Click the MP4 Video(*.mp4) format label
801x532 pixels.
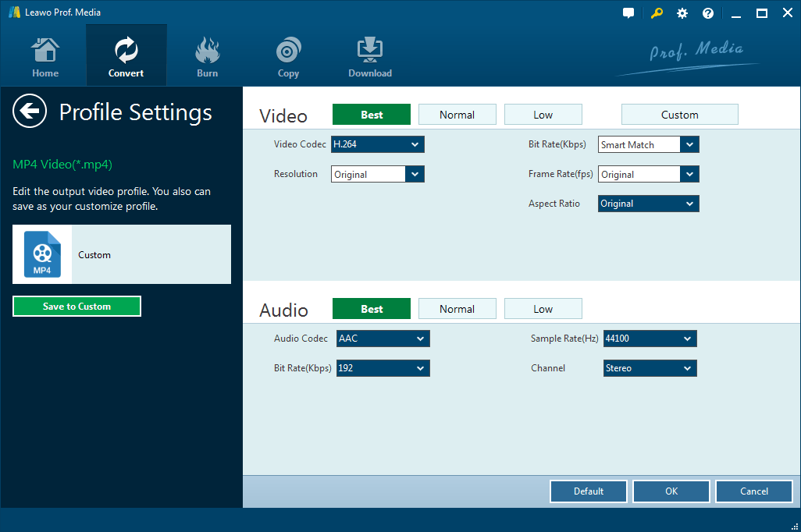point(62,165)
